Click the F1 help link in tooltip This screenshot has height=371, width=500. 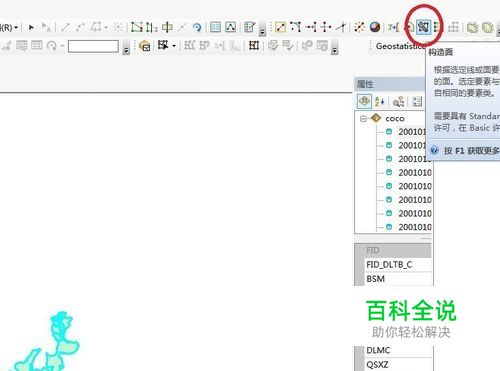471,151
